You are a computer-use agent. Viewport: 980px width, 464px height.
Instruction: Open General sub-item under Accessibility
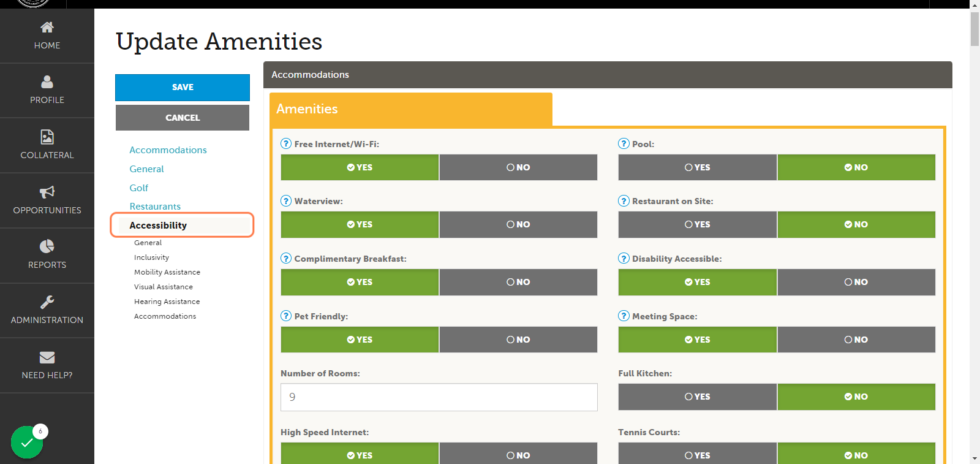(148, 243)
